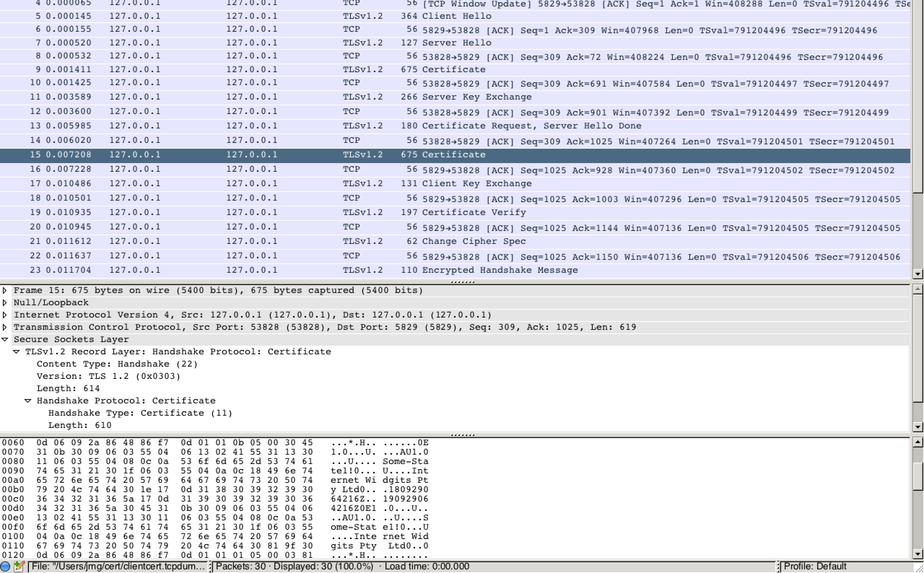Click the expert info circle icon

pos(5,567)
